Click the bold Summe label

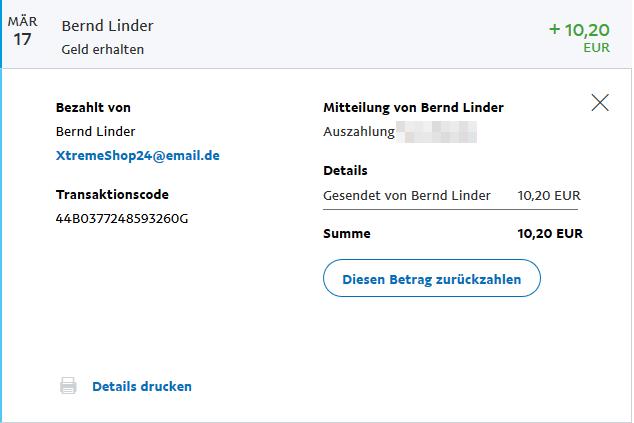pyautogui.click(x=347, y=233)
